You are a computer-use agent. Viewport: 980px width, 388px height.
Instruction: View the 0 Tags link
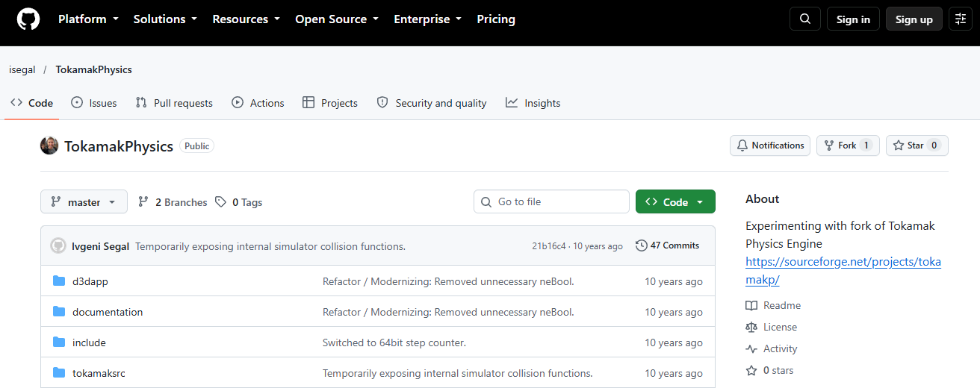[x=238, y=202]
